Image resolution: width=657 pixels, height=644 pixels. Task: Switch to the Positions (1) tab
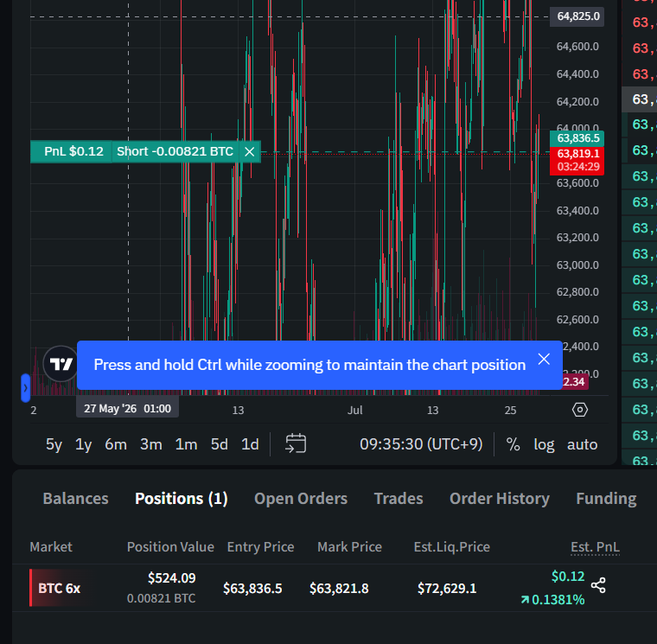[181, 499]
